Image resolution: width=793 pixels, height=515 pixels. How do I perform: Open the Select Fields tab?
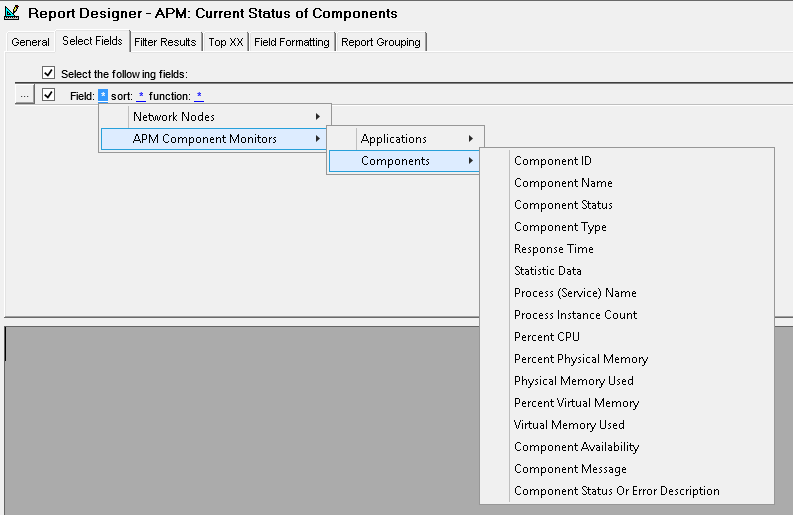[93, 41]
